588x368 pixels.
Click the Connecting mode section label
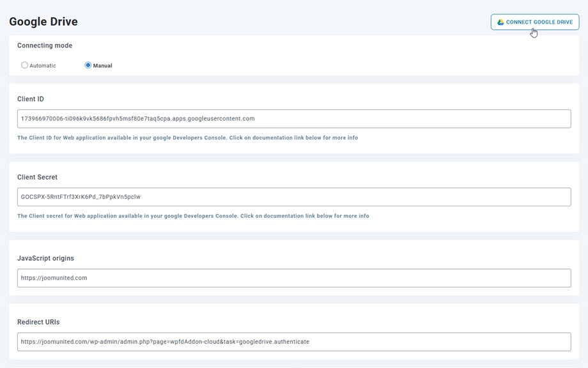point(45,46)
